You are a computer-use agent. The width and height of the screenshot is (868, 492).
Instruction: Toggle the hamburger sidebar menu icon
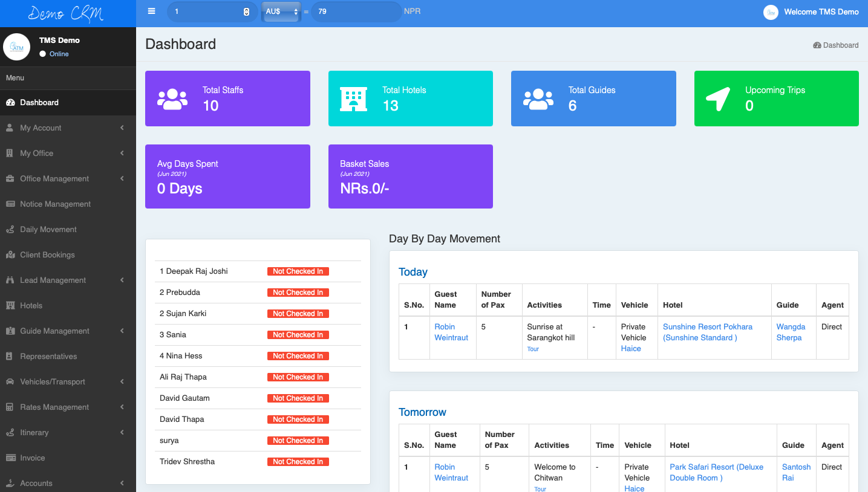click(x=151, y=11)
